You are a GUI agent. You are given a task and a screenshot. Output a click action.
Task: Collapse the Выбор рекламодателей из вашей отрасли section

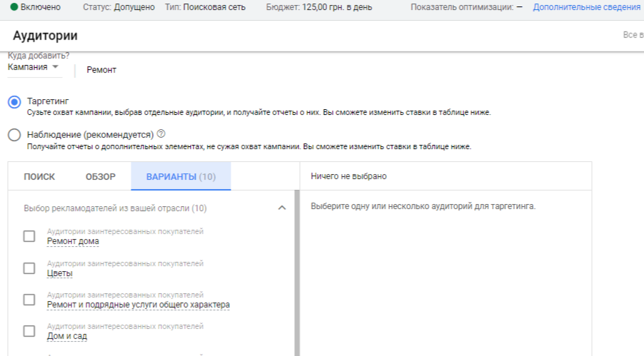tap(282, 208)
